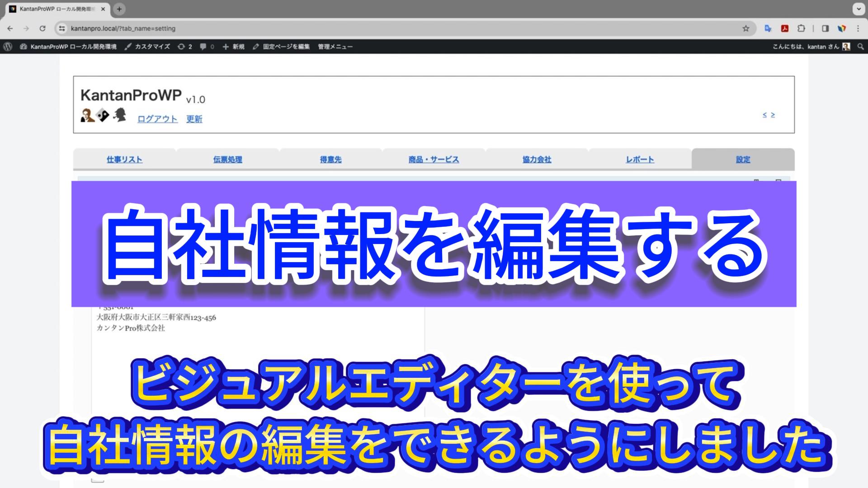Click the second avatar icon under KantanProWP

[x=103, y=115]
